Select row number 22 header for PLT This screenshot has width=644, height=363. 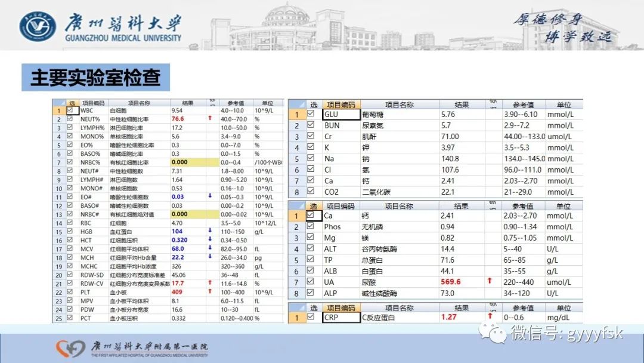coord(58,293)
